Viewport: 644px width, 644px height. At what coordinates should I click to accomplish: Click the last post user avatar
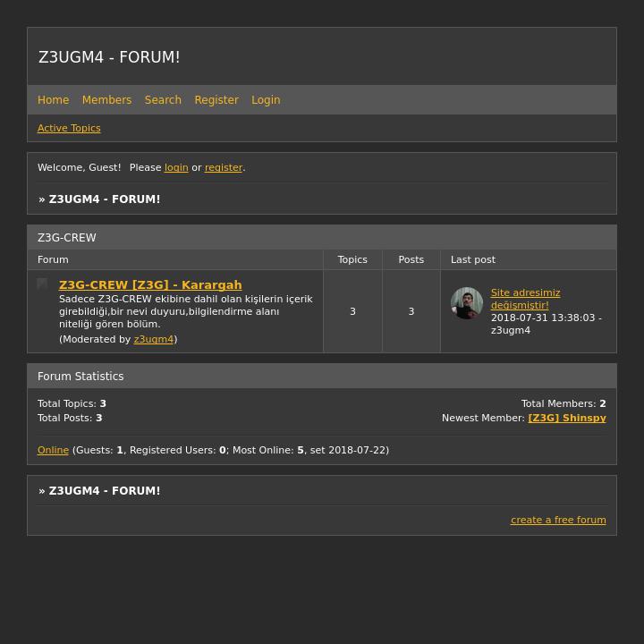[467, 303]
